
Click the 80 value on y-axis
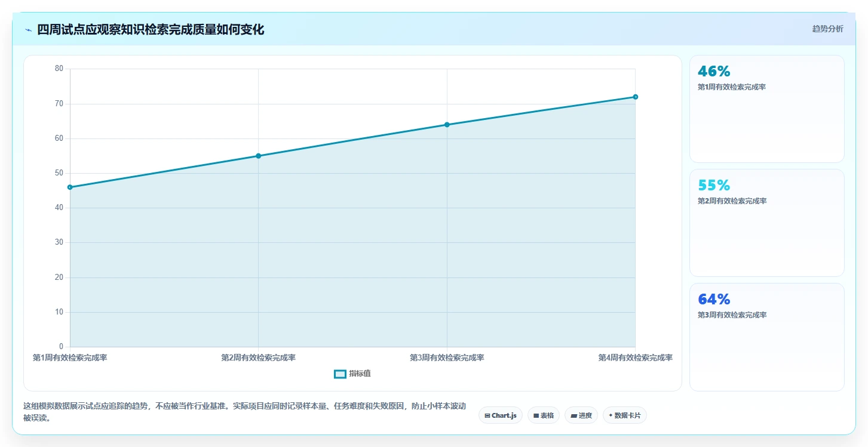[59, 69]
